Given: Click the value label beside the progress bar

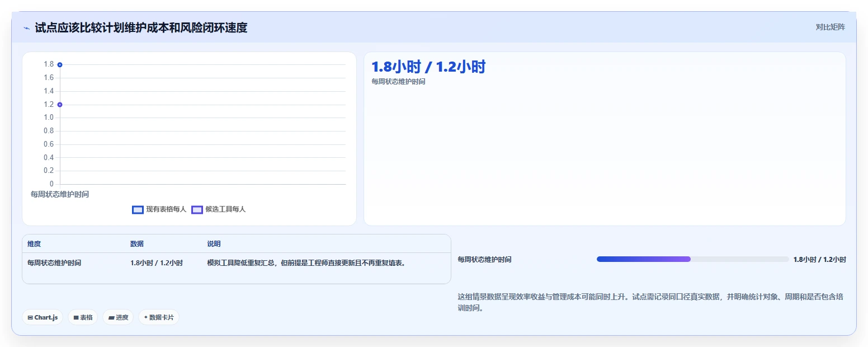Looking at the screenshot, I should click(819, 260).
